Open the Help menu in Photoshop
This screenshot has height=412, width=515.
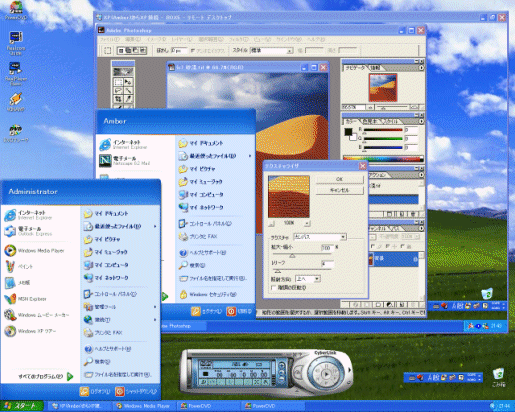pos(316,39)
